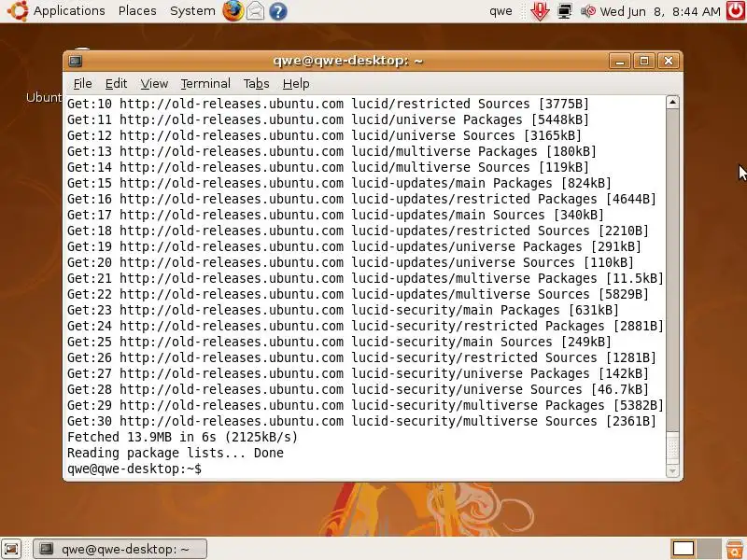Open the System menu
This screenshot has width=747, height=560.
(192, 10)
